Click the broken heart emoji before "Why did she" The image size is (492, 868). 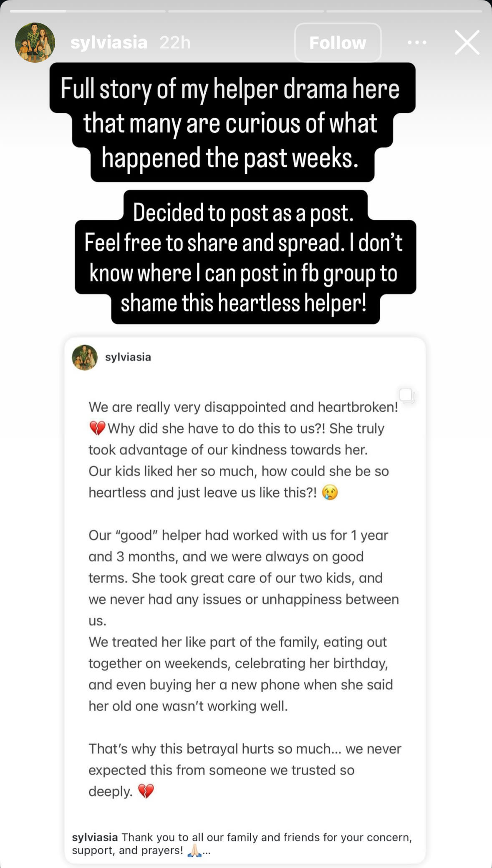[x=97, y=429]
